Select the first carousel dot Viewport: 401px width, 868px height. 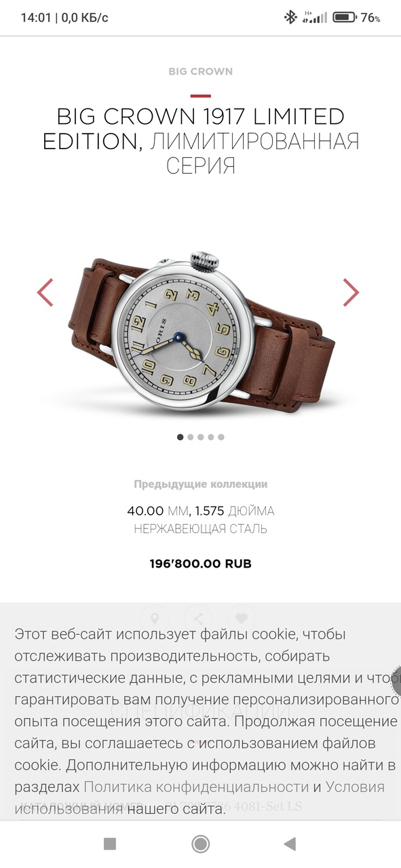point(180,437)
